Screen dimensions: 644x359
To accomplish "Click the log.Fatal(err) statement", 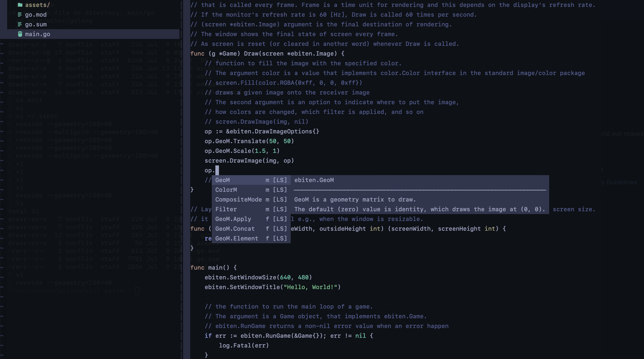I will [x=244, y=345].
